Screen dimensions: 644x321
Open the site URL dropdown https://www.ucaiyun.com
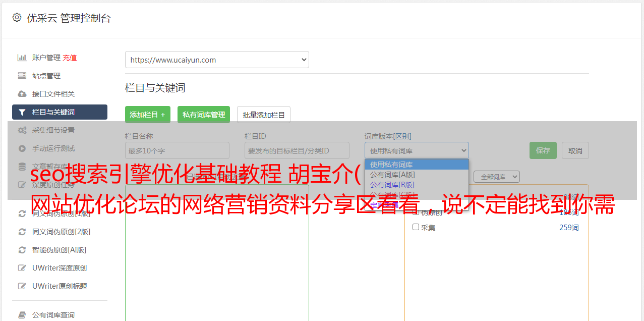click(217, 60)
